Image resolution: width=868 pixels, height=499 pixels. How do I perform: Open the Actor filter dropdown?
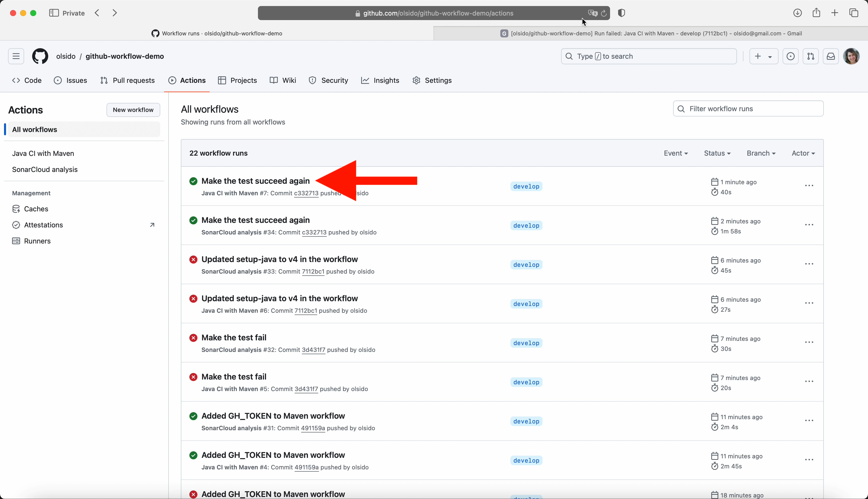803,153
